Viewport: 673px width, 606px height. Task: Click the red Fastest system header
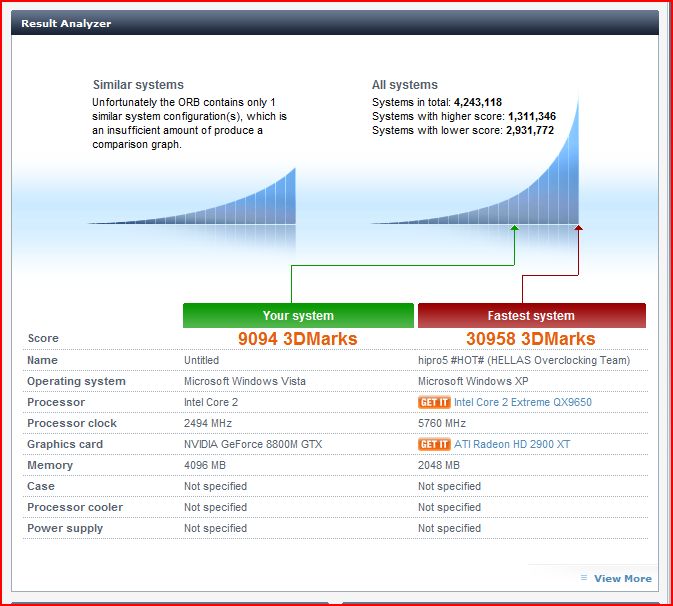coord(531,315)
